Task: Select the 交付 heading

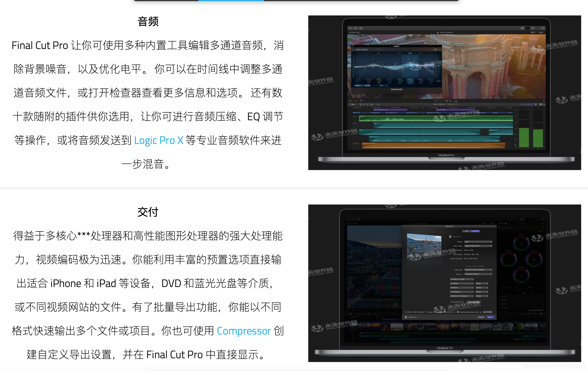Action: pyautogui.click(x=148, y=212)
